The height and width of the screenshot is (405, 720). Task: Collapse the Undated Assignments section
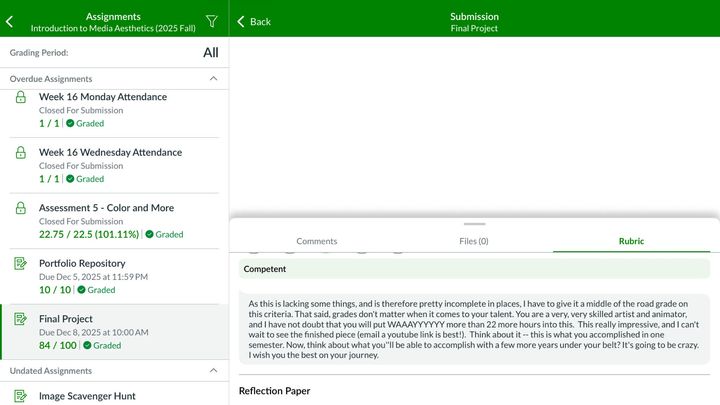click(212, 370)
